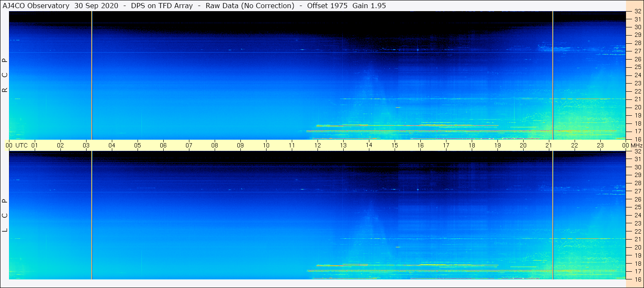Click the 16 hour label on time axis

pyautogui.click(x=420, y=145)
